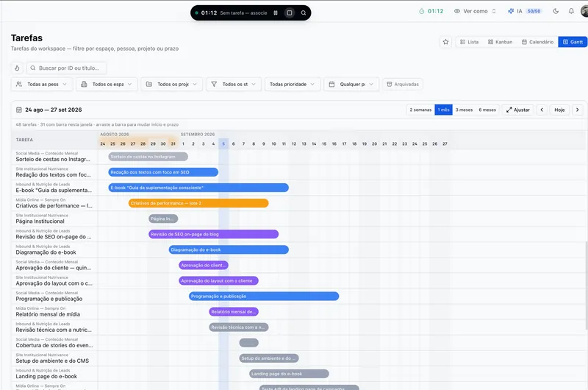The width and height of the screenshot is (588, 390).
Task: Select the blue E-book 'Guia da suplementação' bar
Action: pyautogui.click(x=198, y=188)
